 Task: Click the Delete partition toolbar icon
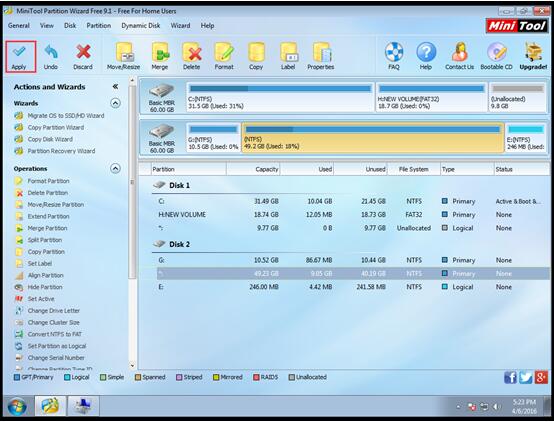click(191, 57)
